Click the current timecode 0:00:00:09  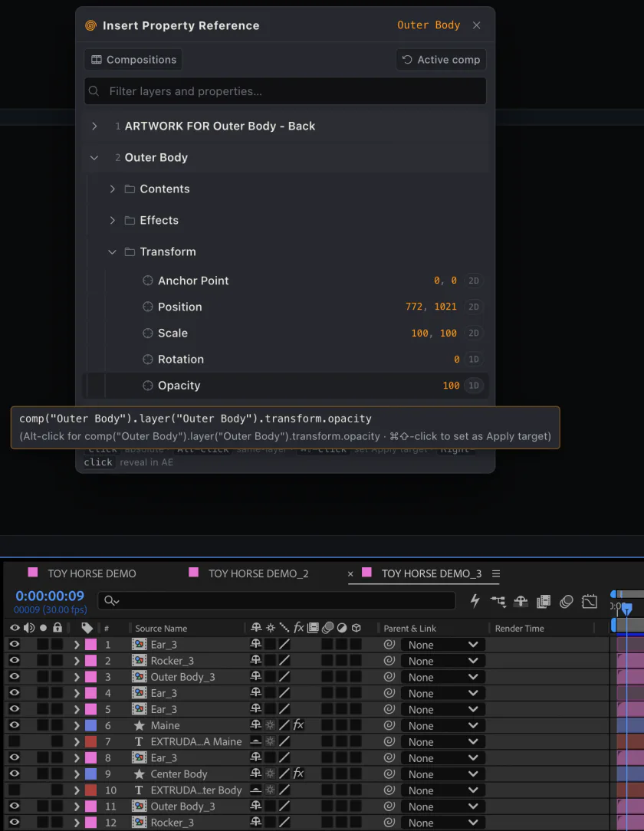50,596
